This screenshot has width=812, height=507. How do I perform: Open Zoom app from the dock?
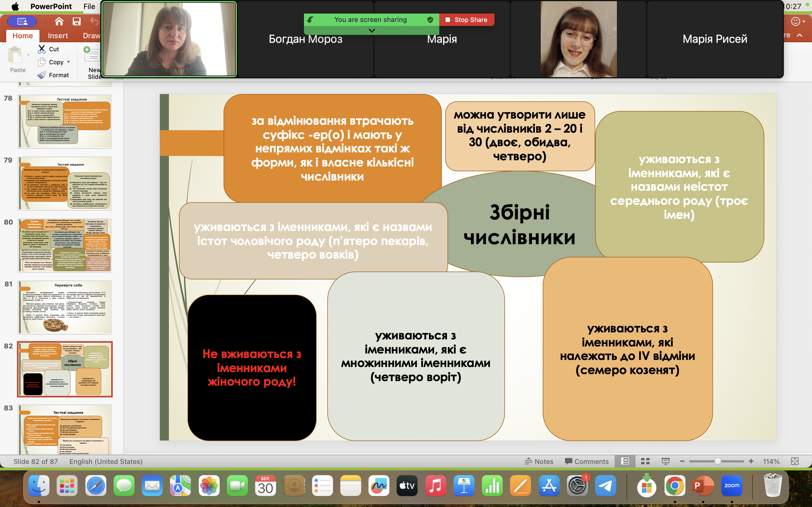pos(731,486)
